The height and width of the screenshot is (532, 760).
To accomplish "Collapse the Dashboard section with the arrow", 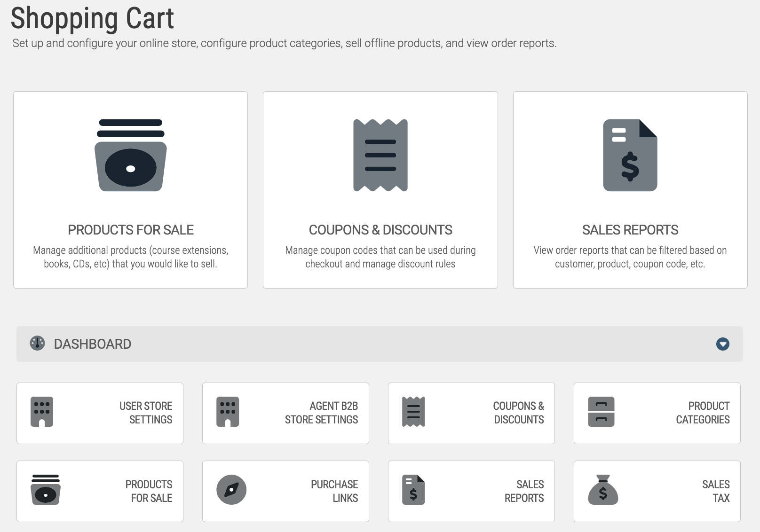I will (x=723, y=344).
